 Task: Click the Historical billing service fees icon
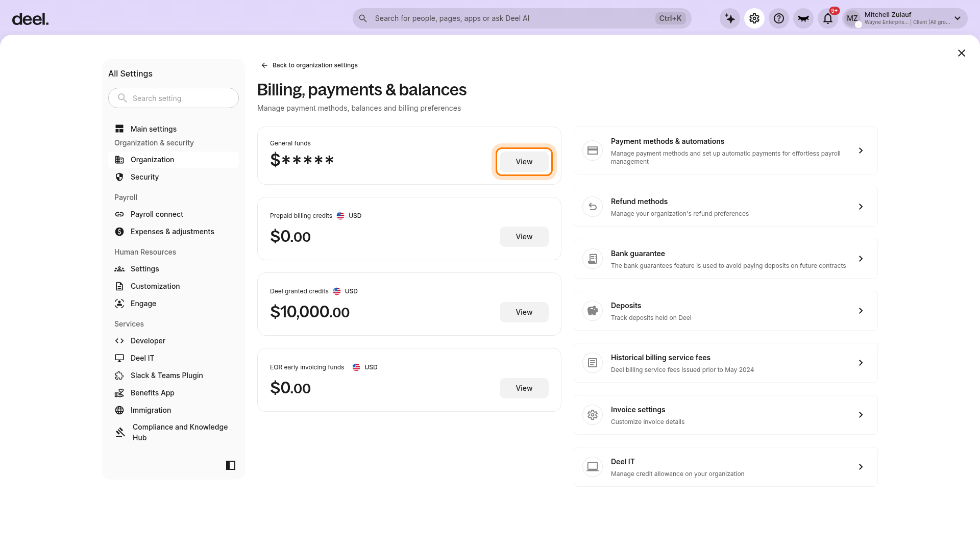pos(593,363)
